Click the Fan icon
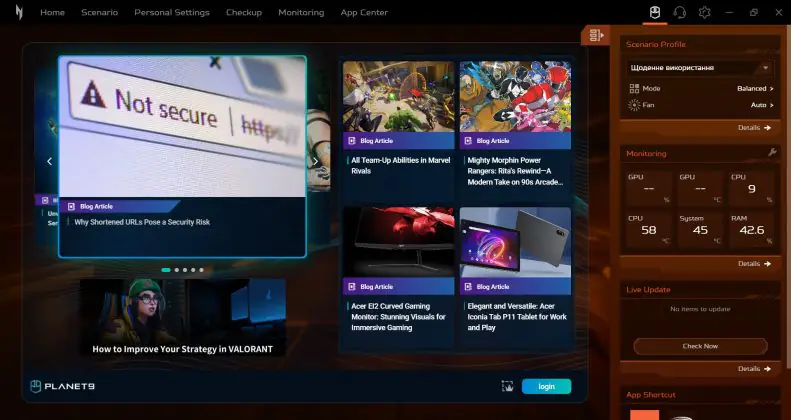 [x=634, y=105]
